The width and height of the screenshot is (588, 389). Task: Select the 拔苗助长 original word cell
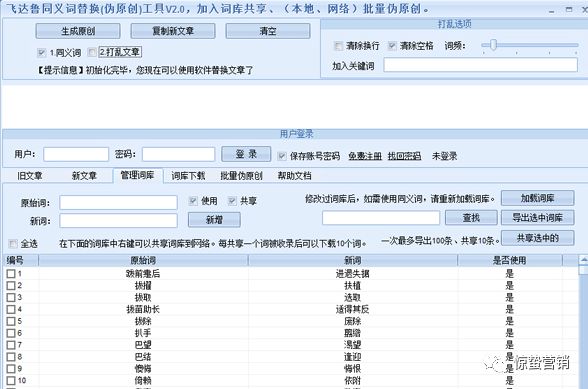(143, 309)
